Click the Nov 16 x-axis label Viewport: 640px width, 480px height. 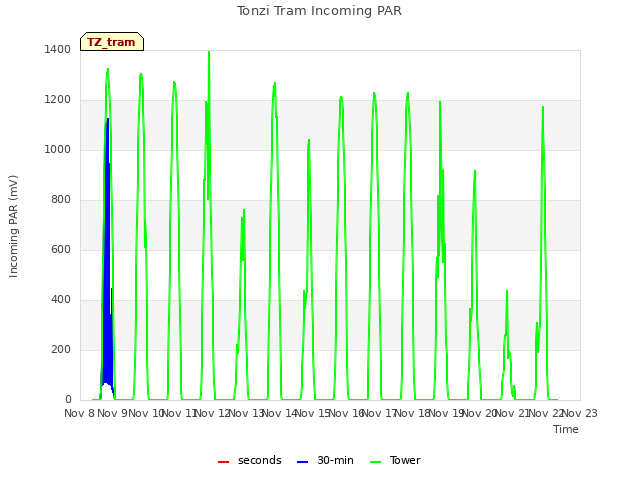[x=346, y=413]
